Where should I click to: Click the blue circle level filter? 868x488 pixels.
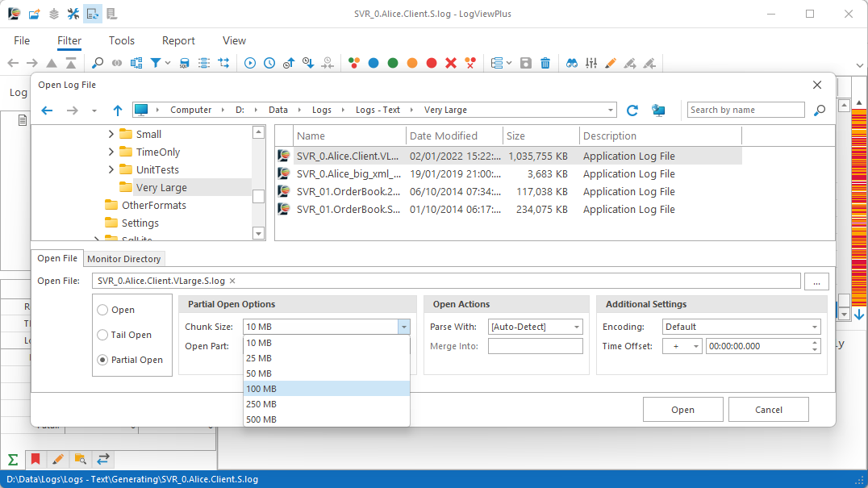pos(373,63)
